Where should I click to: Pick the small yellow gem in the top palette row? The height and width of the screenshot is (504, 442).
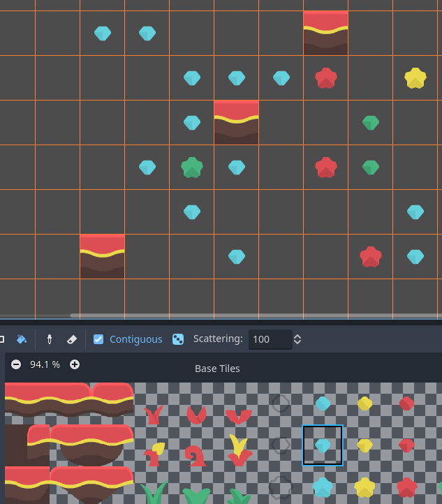coord(364,403)
